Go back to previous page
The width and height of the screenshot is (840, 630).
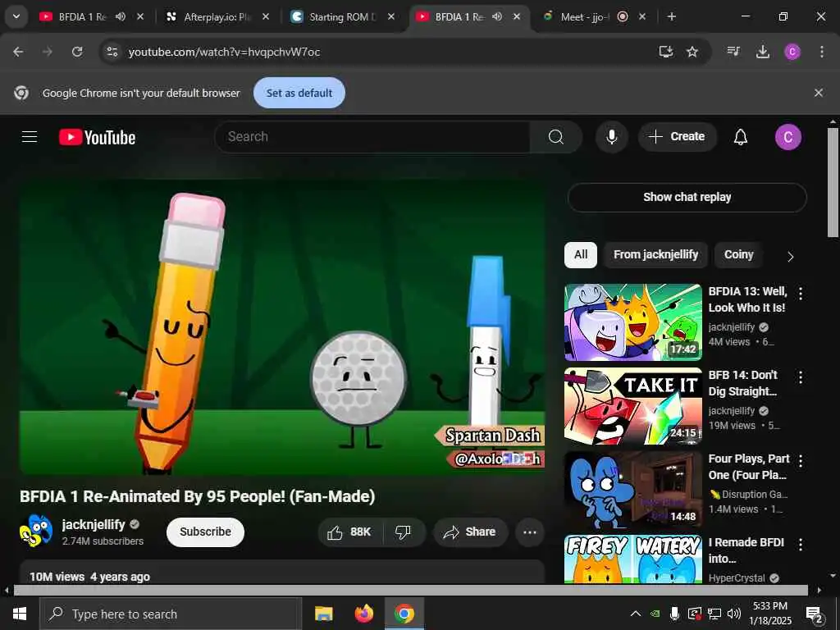tap(18, 52)
